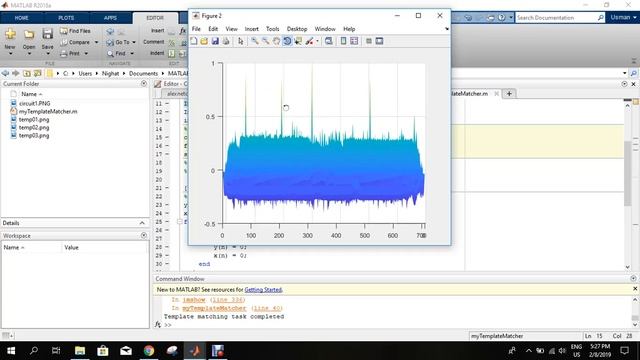Toggle the Data Cursor tool in Figure 2

click(x=298, y=41)
